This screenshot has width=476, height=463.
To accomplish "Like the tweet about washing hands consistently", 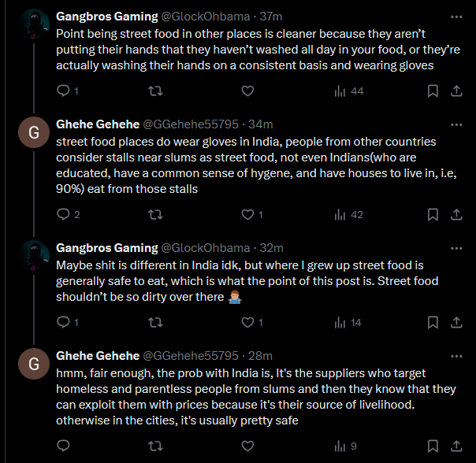I will tap(247, 91).
